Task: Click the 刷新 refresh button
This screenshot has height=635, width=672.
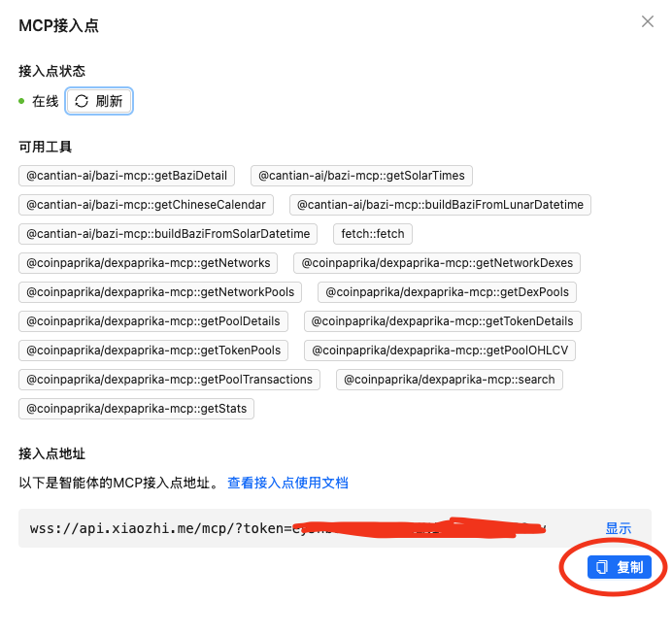Action: point(99,101)
